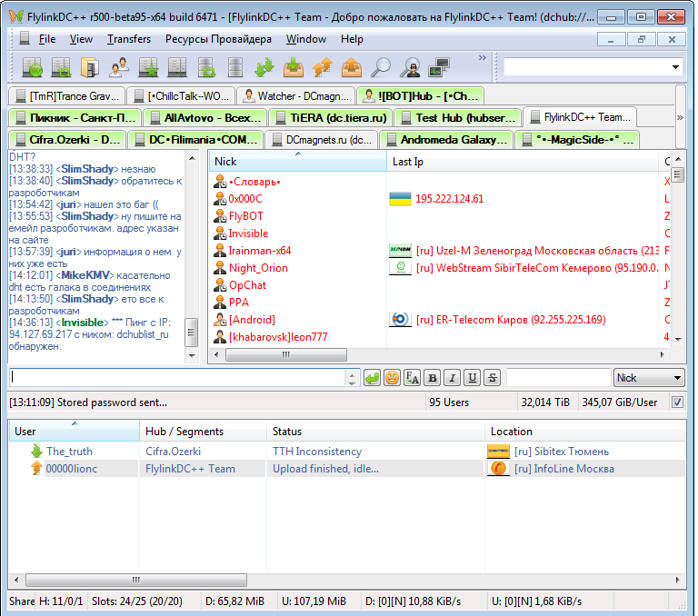Click the server stack with green refresh arrows
Viewport: 698px width, 616px height.
206,67
